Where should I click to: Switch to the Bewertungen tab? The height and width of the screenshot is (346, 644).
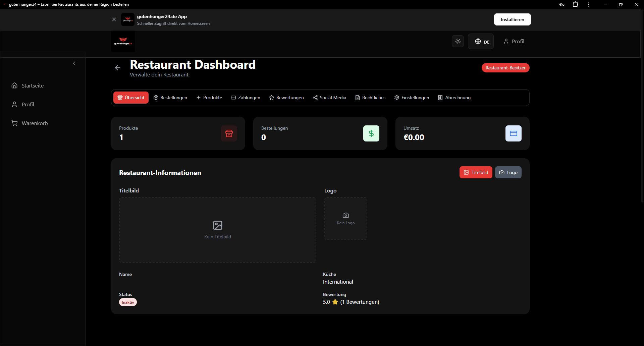click(x=286, y=98)
